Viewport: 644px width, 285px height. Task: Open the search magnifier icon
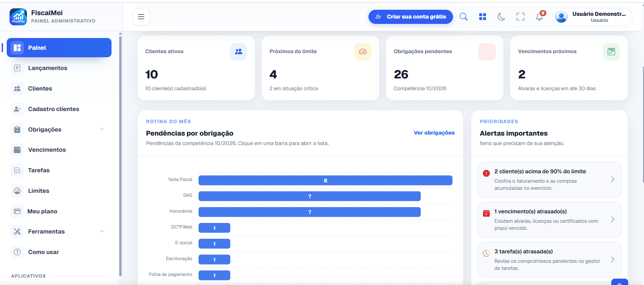tap(463, 17)
